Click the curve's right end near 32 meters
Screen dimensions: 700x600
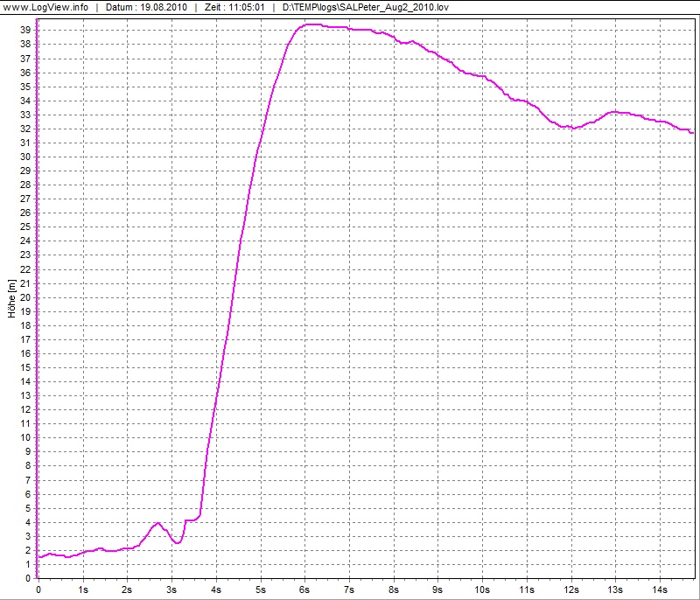(x=691, y=132)
